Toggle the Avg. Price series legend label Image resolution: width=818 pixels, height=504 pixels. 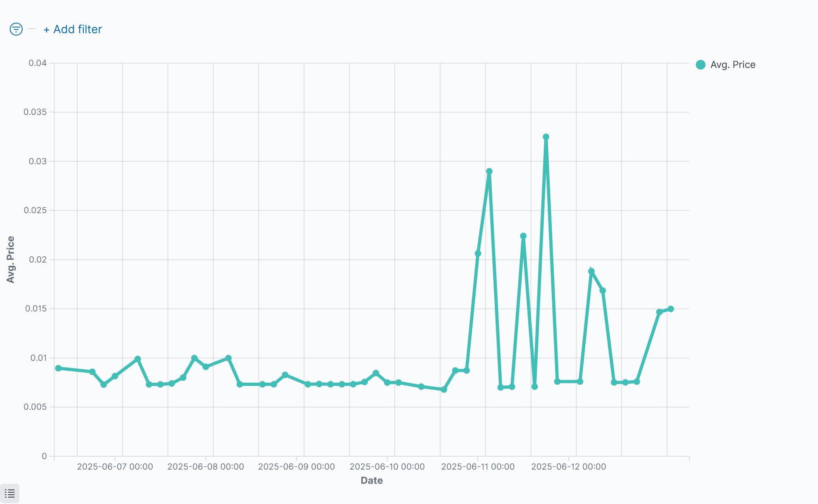[733, 65]
